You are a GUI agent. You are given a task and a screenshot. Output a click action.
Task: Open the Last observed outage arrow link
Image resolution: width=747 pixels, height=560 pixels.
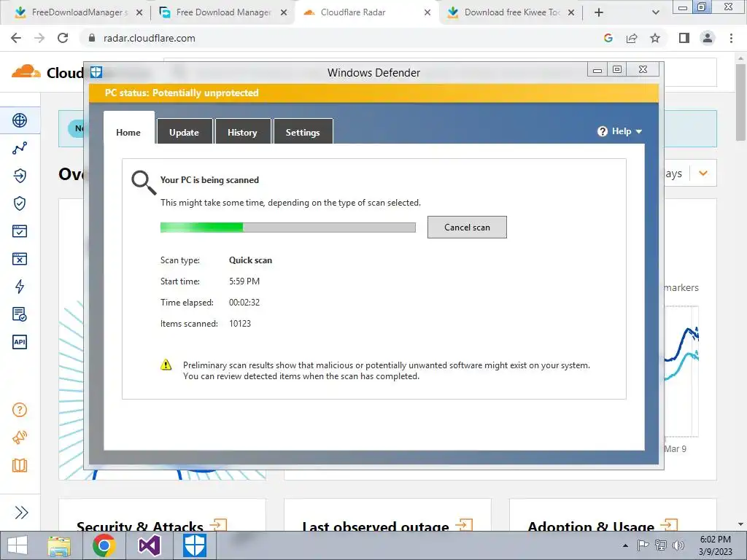pyautogui.click(x=463, y=525)
